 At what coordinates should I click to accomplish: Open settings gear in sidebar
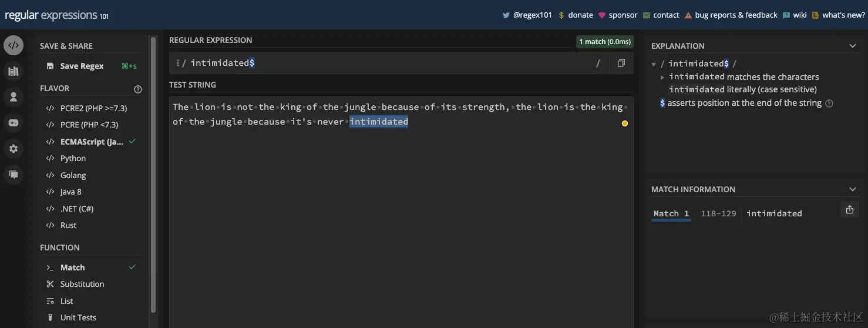point(14,149)
